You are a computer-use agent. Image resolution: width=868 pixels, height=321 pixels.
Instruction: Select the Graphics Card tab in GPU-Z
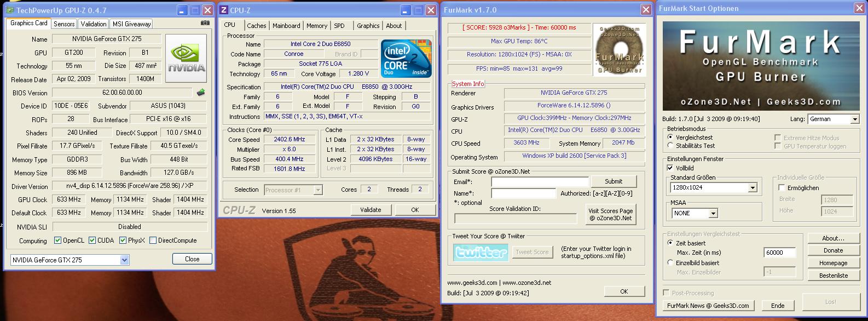29,23
